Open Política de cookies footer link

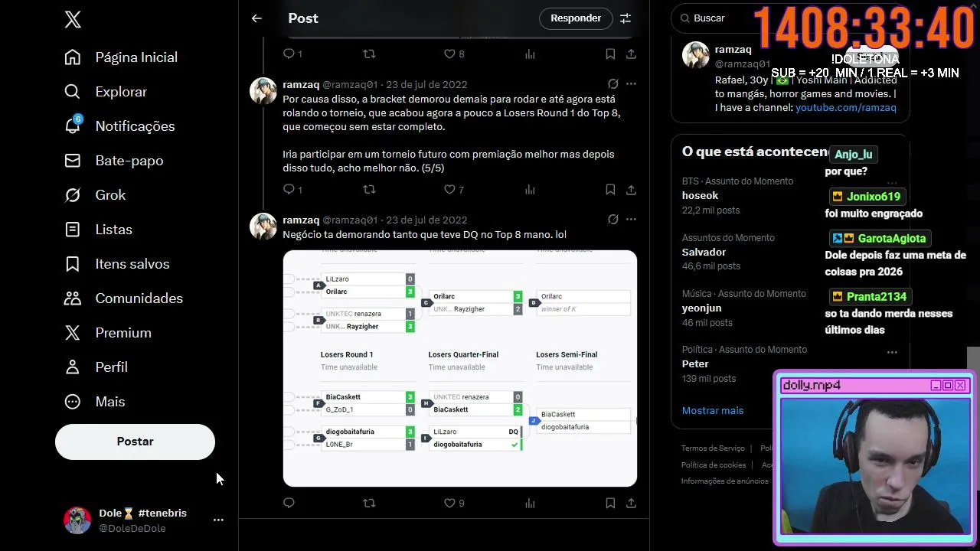coord(714,465)
